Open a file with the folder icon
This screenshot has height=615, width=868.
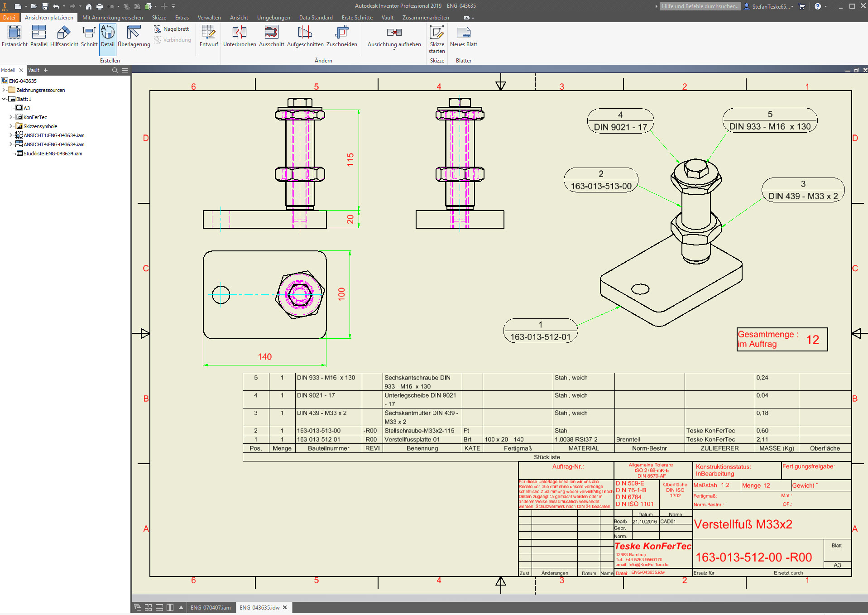(x=34, y=6)
